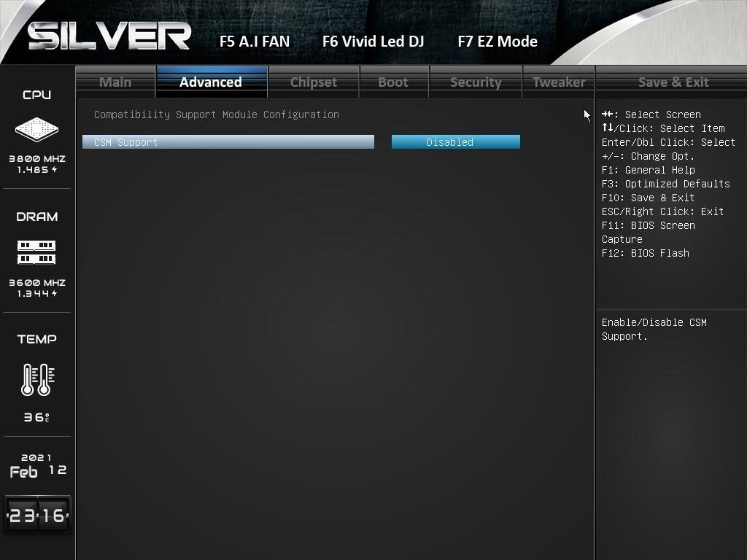This screenshot has height=560, width=747.
Task: Open the Boot tab
Action: 393,82
